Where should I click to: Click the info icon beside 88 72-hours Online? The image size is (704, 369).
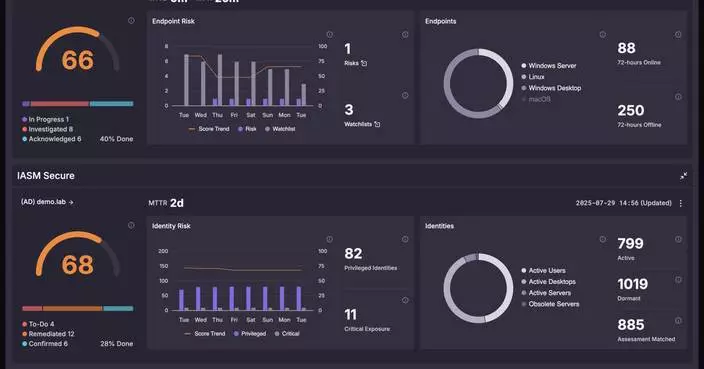click(x=678, y=35)
